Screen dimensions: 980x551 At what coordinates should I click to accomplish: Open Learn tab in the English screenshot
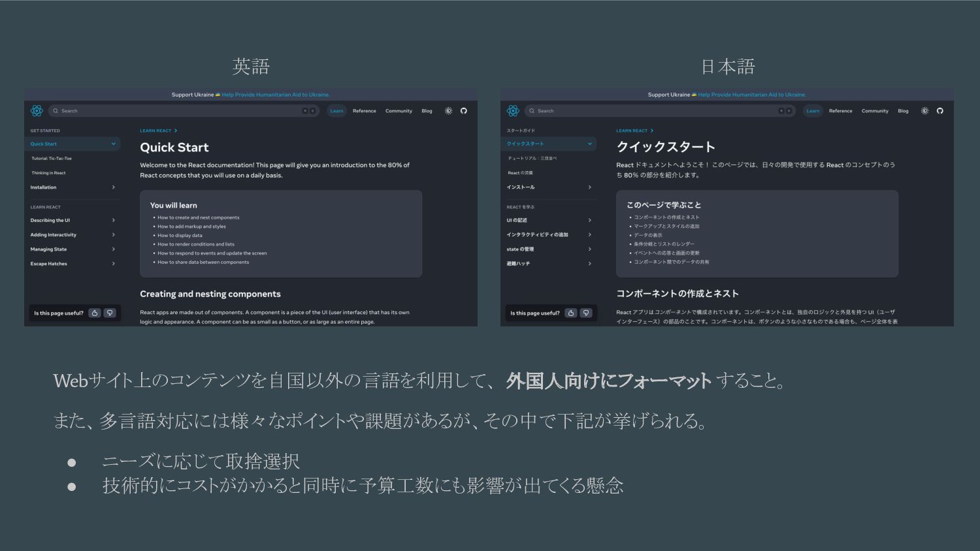pos(336,111)
